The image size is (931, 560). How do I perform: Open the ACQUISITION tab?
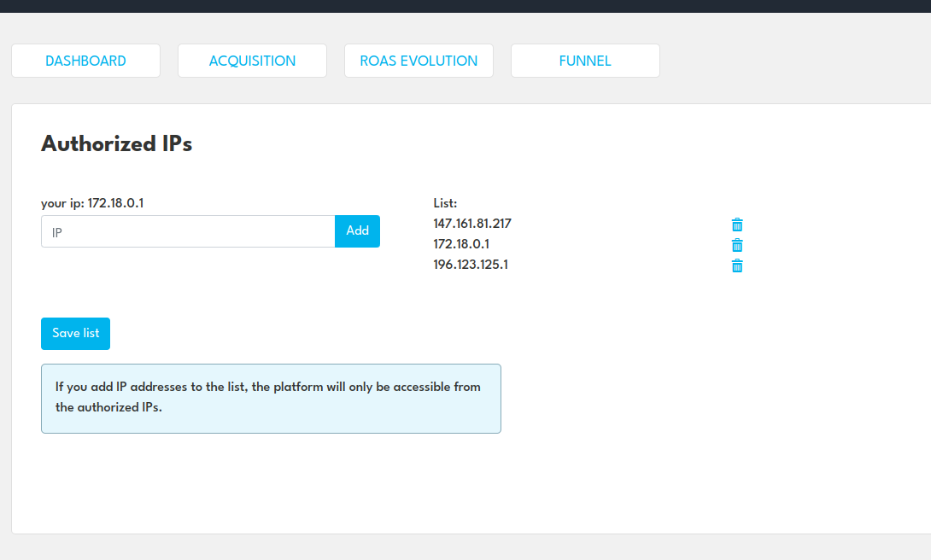coord(252,61)
